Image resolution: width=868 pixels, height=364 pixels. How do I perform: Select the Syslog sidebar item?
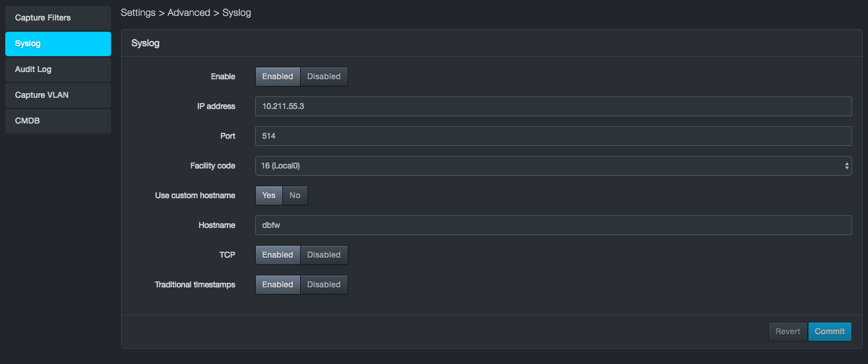(x=58, y=44)
